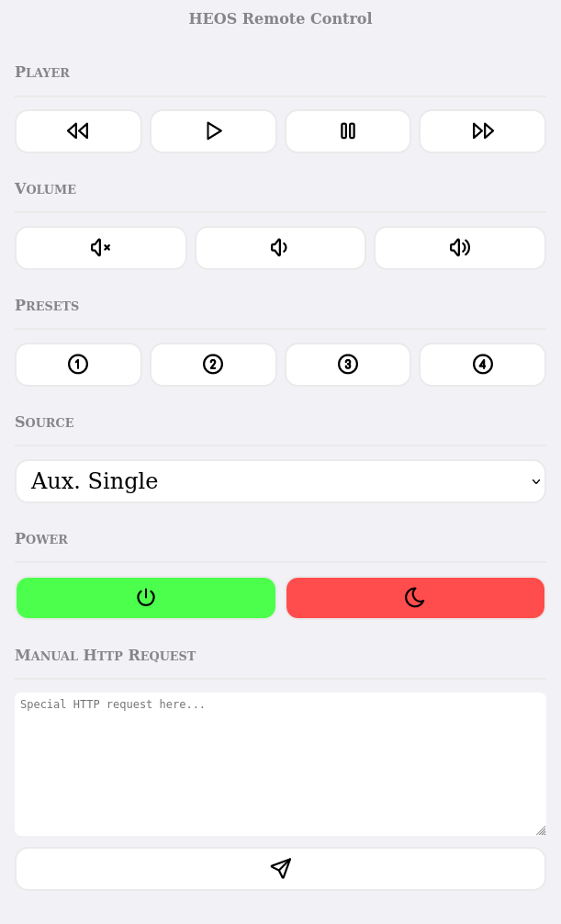Screen dimensions: 561x924
Task: Select the Presets section heading
Action: coord(47,305)
